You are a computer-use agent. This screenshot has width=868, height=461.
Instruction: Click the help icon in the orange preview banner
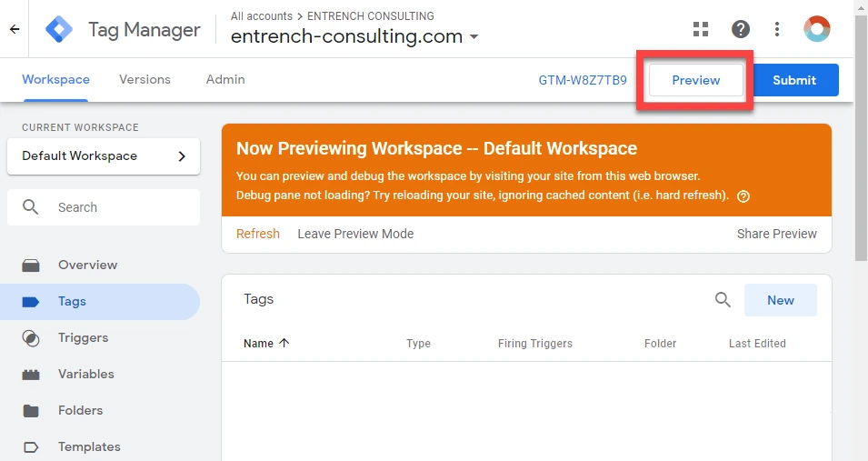tap(743, 196)
